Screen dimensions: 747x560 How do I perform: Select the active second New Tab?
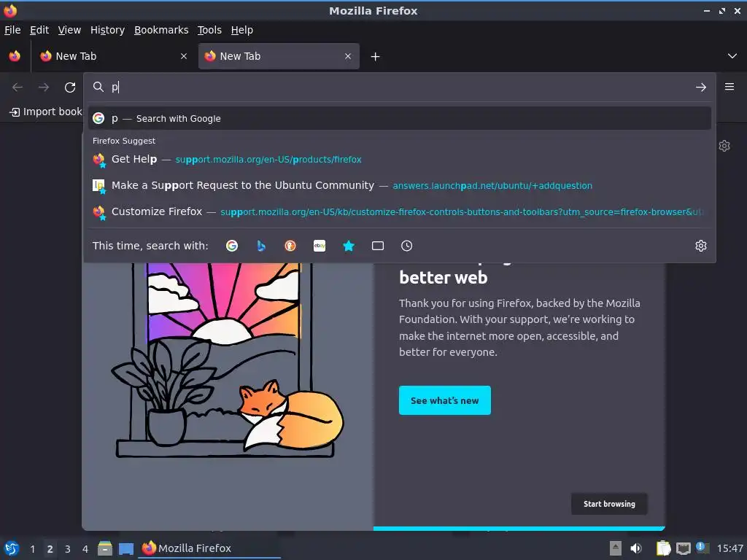tap(279, 56)
